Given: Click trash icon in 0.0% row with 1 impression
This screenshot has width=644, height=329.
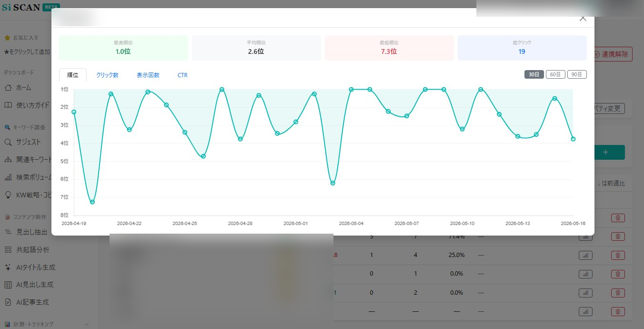Looking at the screenshot, I should click(x=618, y=274).
